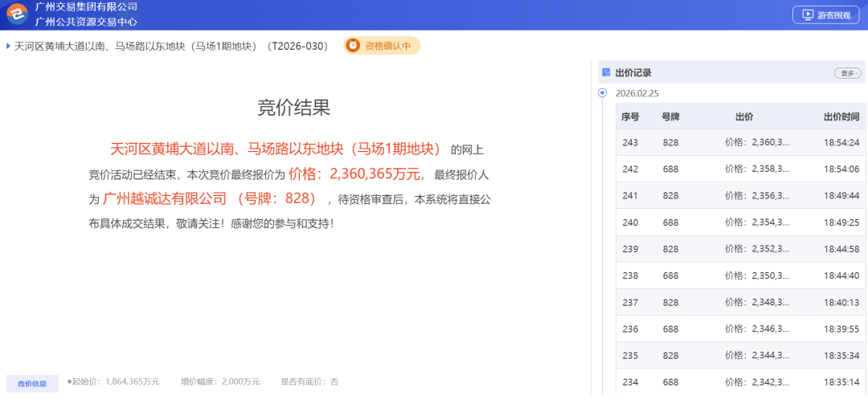Select bid time 18:35:34

click(841, 356)
